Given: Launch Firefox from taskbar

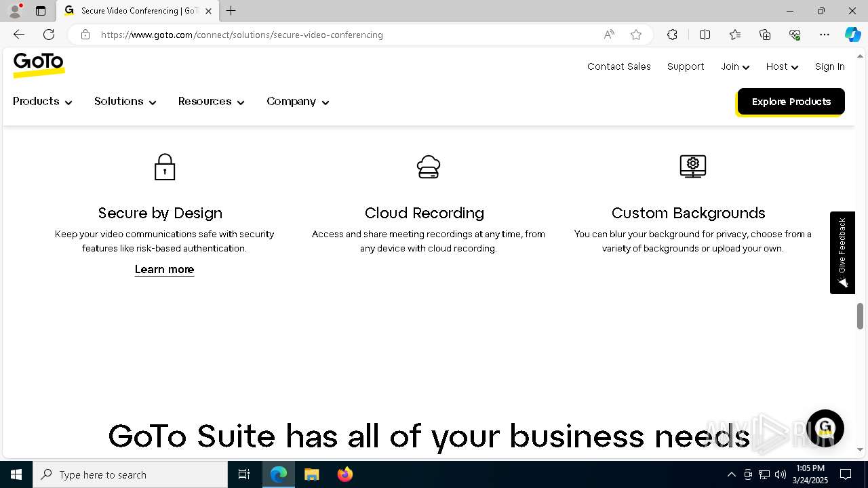Looking at the screenshot, I should click(345, 474).
